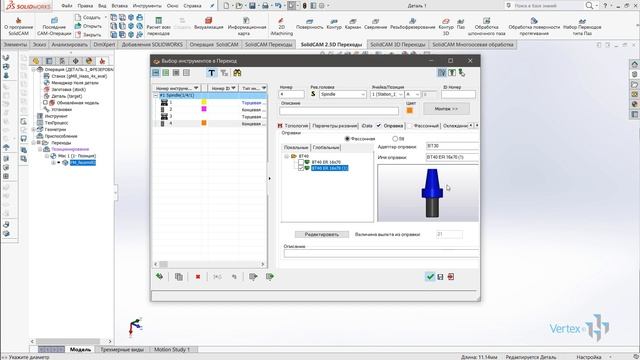Image resolution: width=640 pixels, height=360 pixels.
Task: Click the T tool-view icon in the dialog toolbar
Action: click(x=211, y=73)
